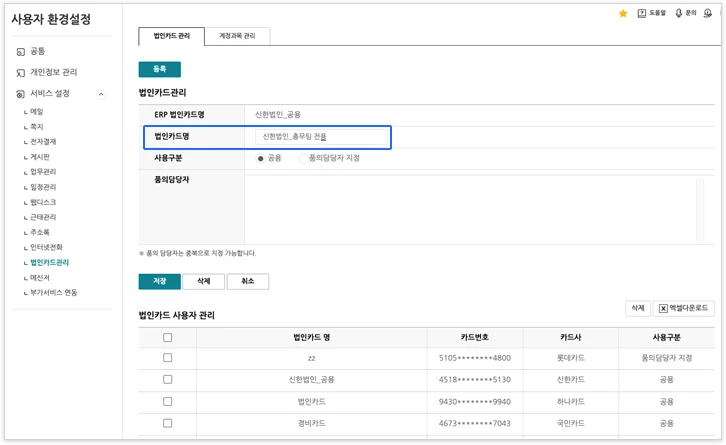Click the 개인정보 관리 sidebar icon
Viewport: 726px width, 445px height.
coord(21,72)
